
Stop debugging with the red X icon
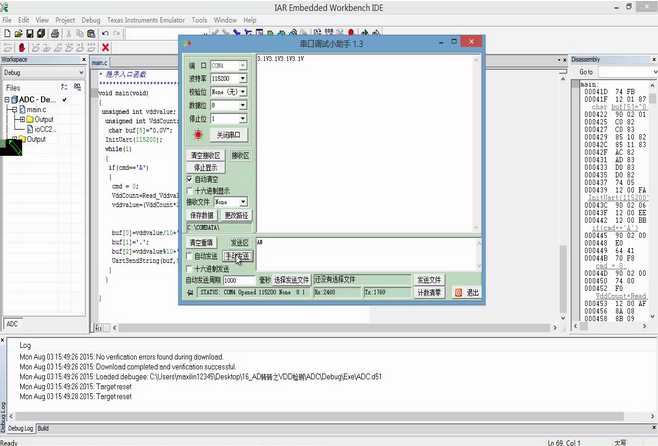pos(106,48)
